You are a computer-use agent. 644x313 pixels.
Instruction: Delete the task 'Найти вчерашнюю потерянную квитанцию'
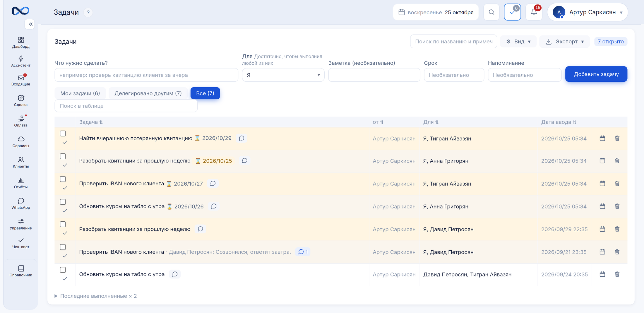coord(617,138)
